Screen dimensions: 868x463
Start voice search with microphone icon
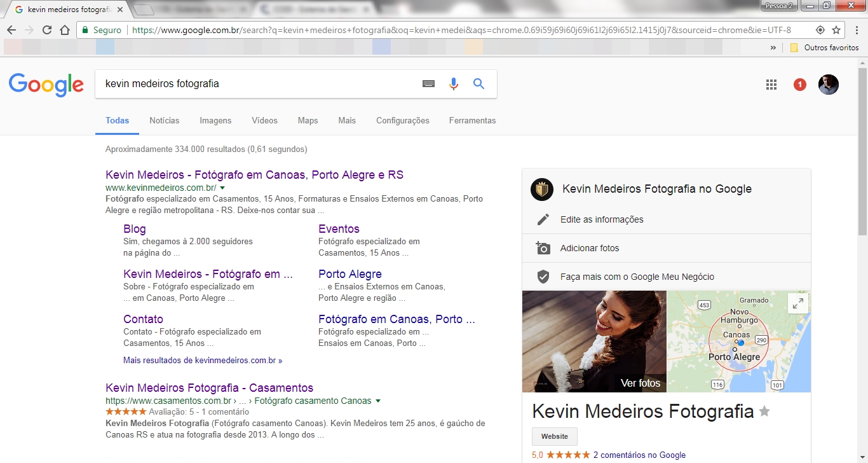[454, 83]
